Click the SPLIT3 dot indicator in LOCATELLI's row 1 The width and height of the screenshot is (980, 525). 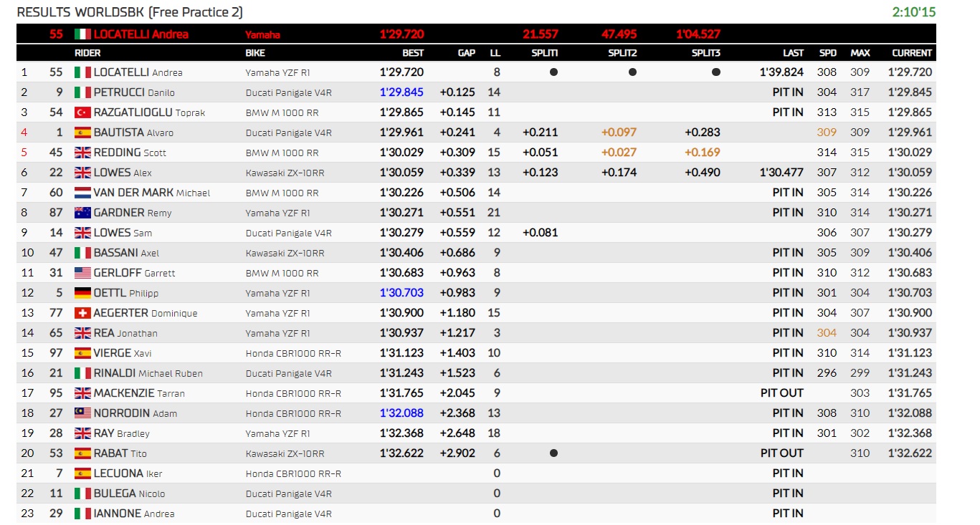(716, 72)
